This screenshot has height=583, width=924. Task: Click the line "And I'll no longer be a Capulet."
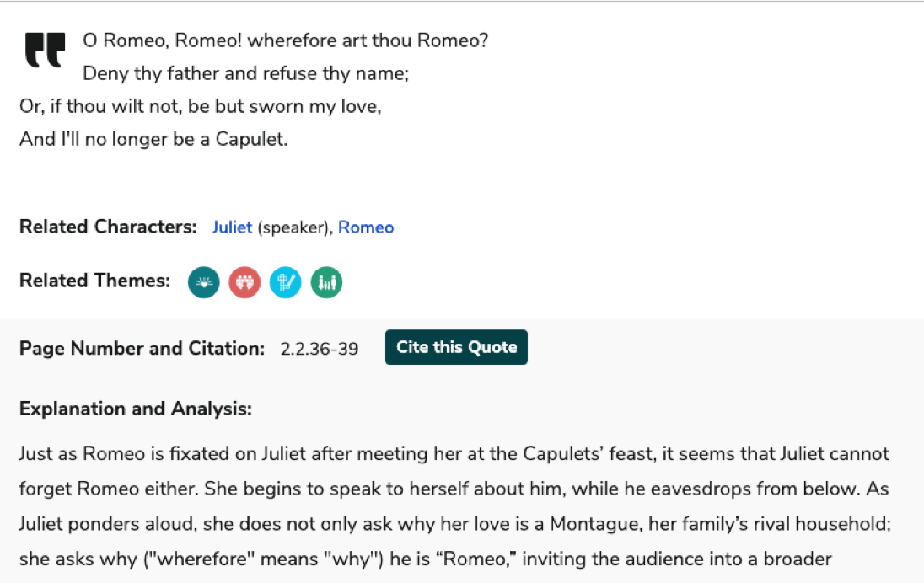point(153,139)
